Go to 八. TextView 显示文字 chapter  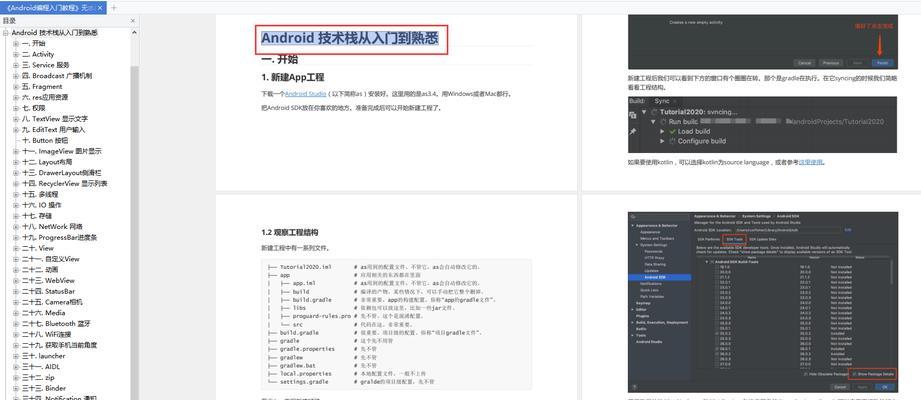55,119
